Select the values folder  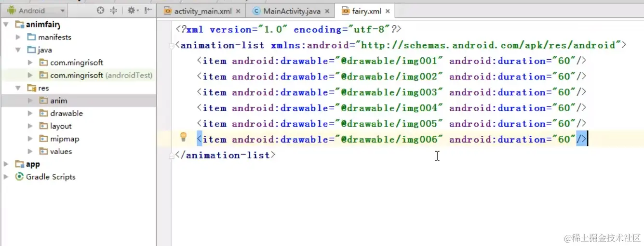61,151
